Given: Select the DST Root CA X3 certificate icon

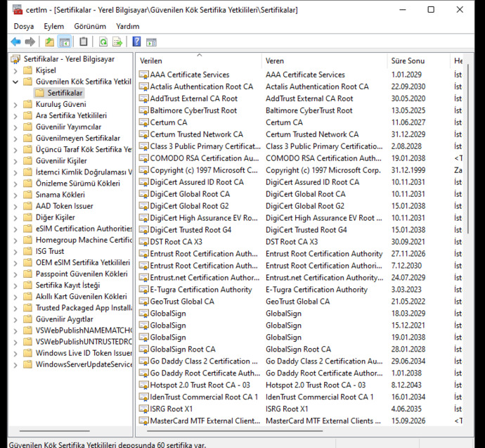Looking at the screenshot, I should pos(143,242).
